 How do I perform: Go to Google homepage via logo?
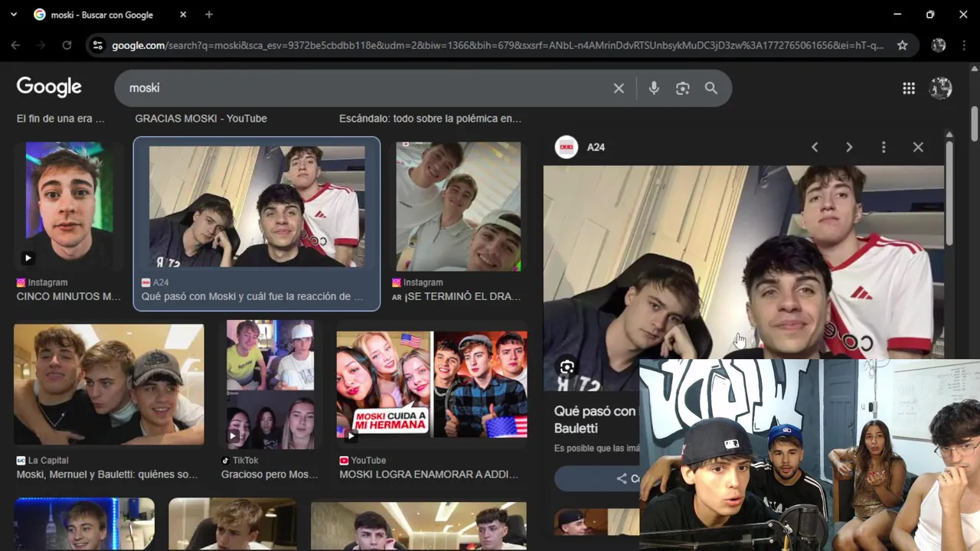point(49,87)
